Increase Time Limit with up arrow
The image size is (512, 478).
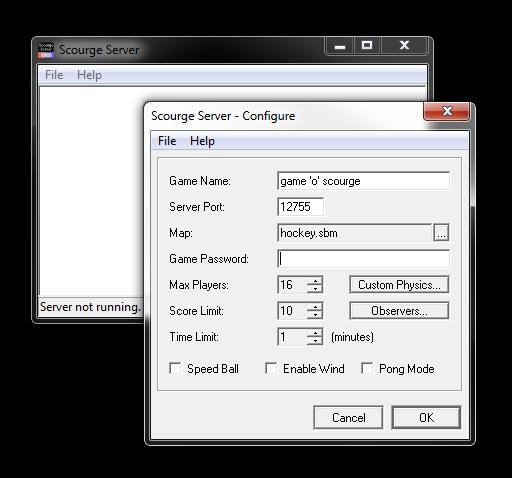click(314, 333)
